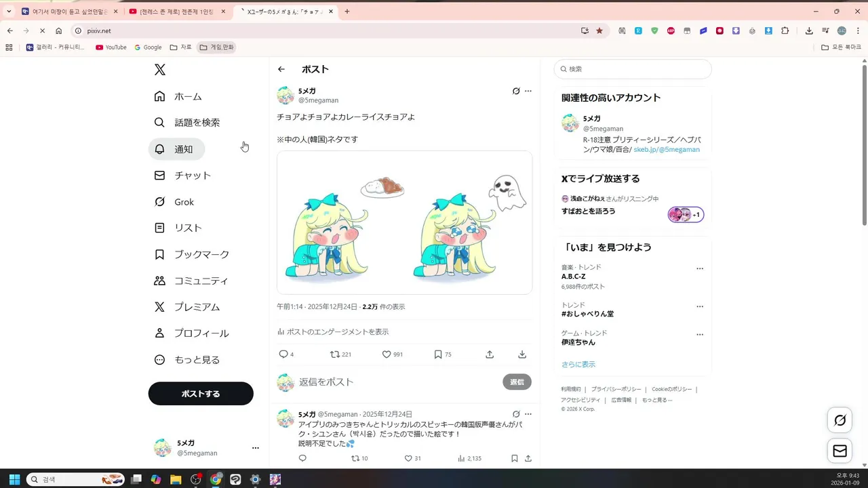
Task: Switch to the first browser tab
Action: (70, 12)
